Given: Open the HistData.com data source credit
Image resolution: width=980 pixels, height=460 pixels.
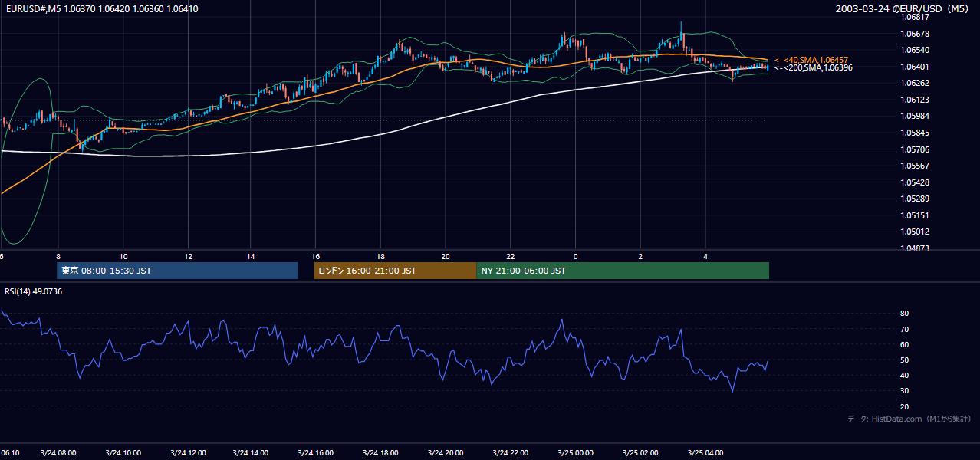Looking at the screenshot, I should click(x=909, y=419).
